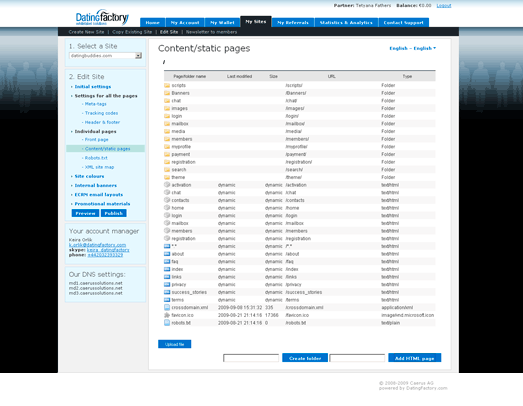
Task: Click the success_stories page icon
Action: (167, 292)
